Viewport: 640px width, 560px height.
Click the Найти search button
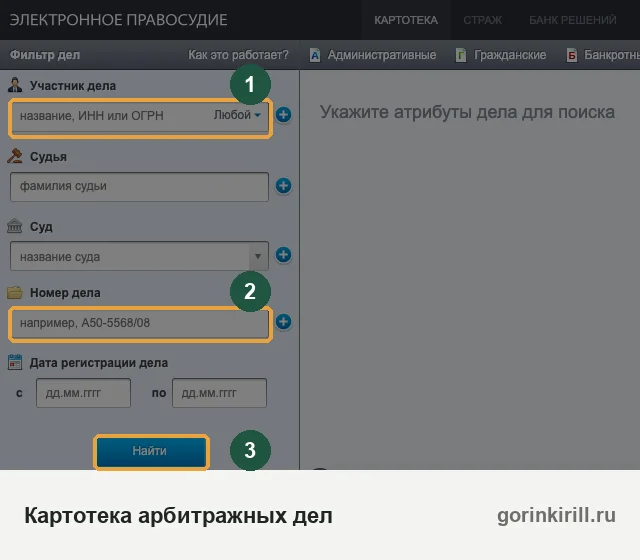pos(151,451)
